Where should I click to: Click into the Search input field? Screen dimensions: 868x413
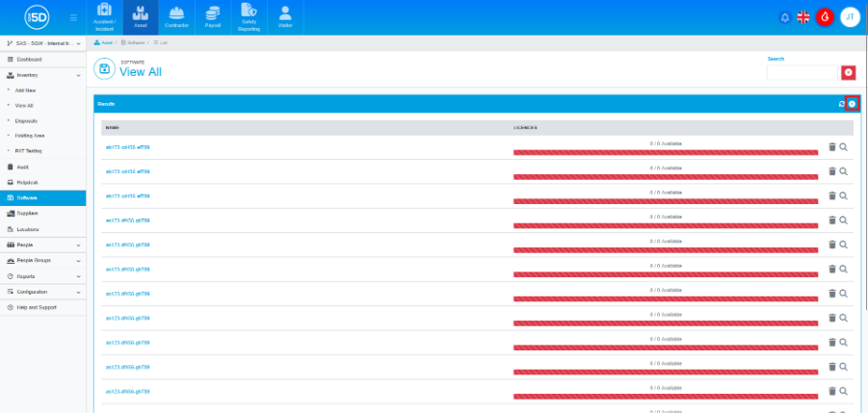point(802,72)
